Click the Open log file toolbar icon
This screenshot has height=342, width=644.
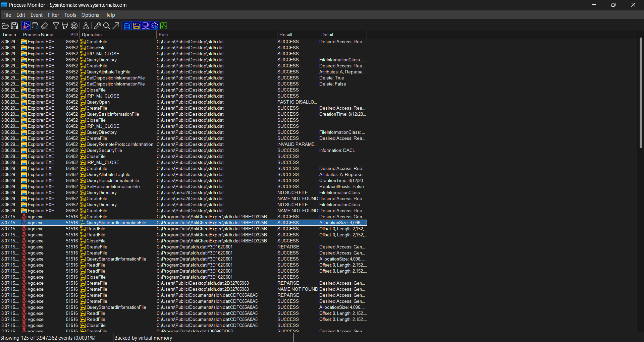click(x=5, y=26)
